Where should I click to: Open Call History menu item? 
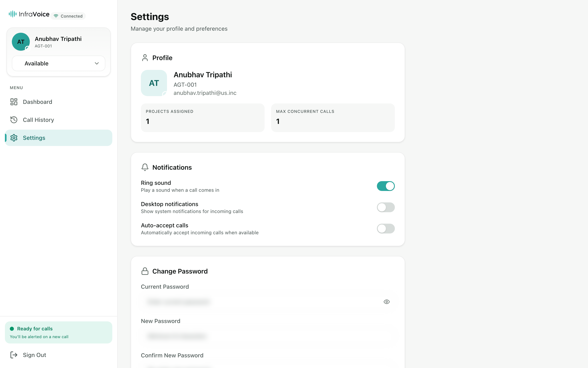tap(59, 120)
